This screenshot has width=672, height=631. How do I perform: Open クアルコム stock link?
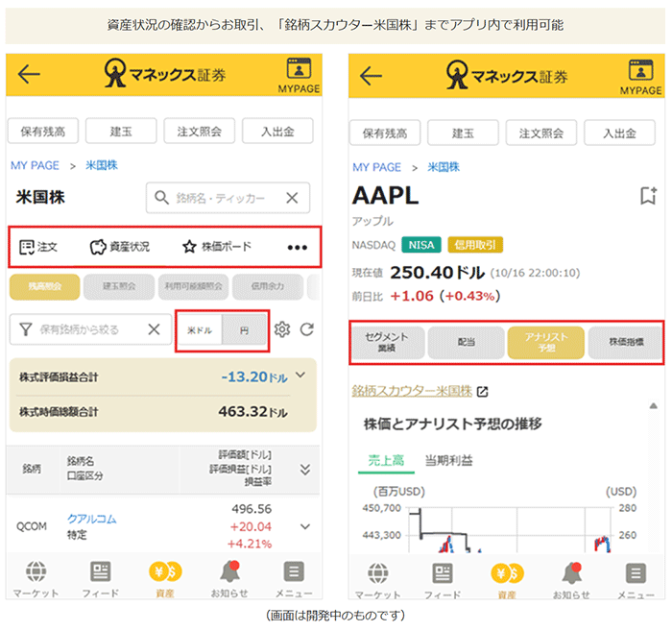(92, 519)
